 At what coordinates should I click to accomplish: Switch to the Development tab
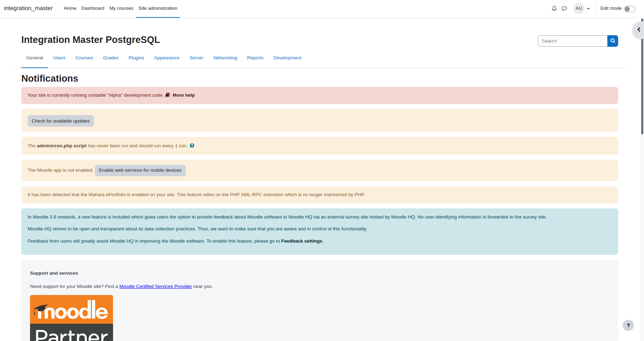point(287,58)
